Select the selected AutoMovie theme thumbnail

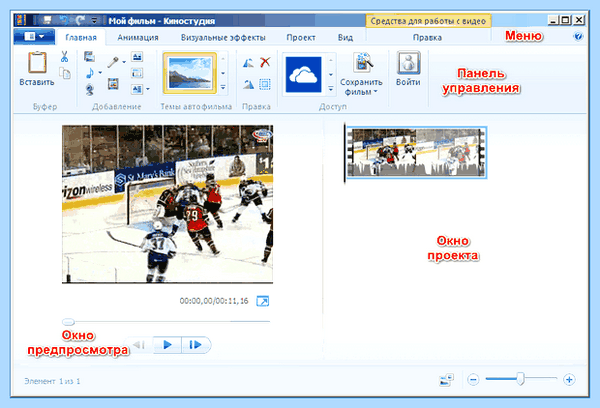tap(190, 73)
